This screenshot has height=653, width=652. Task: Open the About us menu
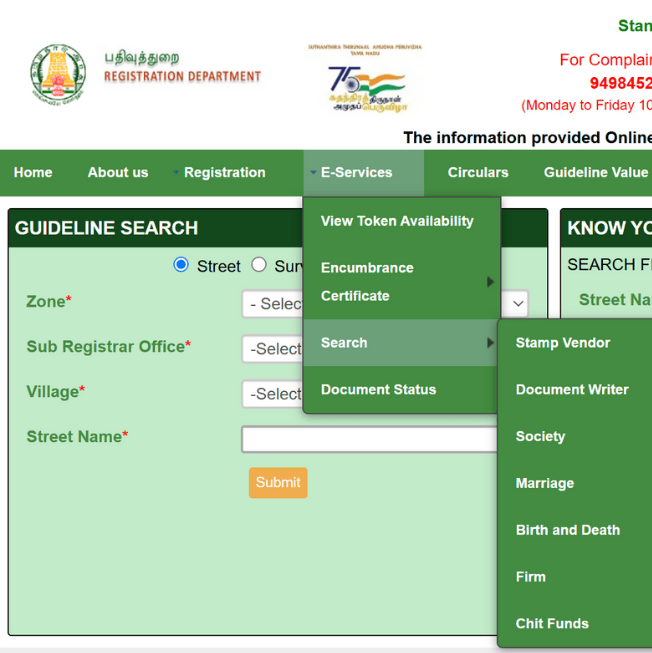[117, 172]
